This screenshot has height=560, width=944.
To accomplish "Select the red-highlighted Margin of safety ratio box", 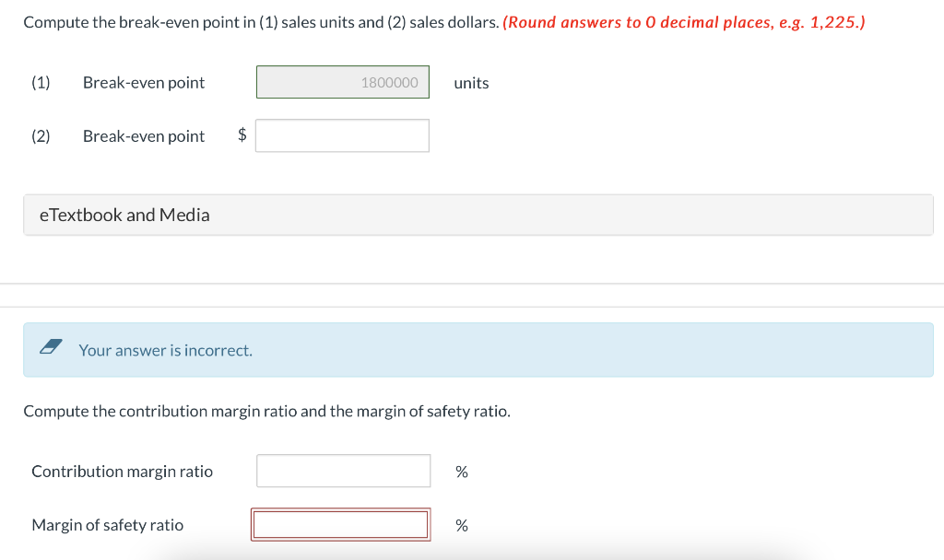I will pyautogui.click(x=340, y=524).
